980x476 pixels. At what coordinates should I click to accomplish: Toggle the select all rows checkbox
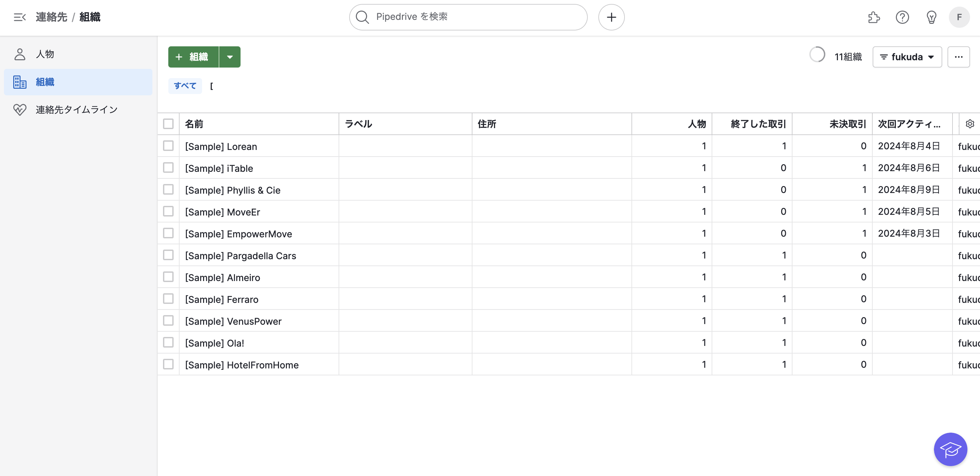pyautogui.click(x=168, y=124)
